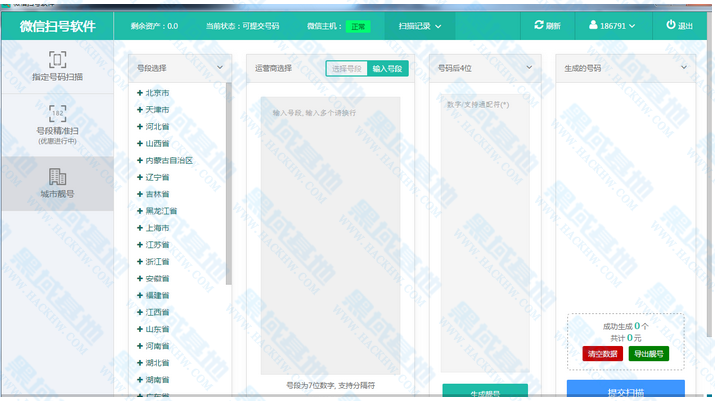Expand the 天津市 plus icon

(x=140, y=109)
